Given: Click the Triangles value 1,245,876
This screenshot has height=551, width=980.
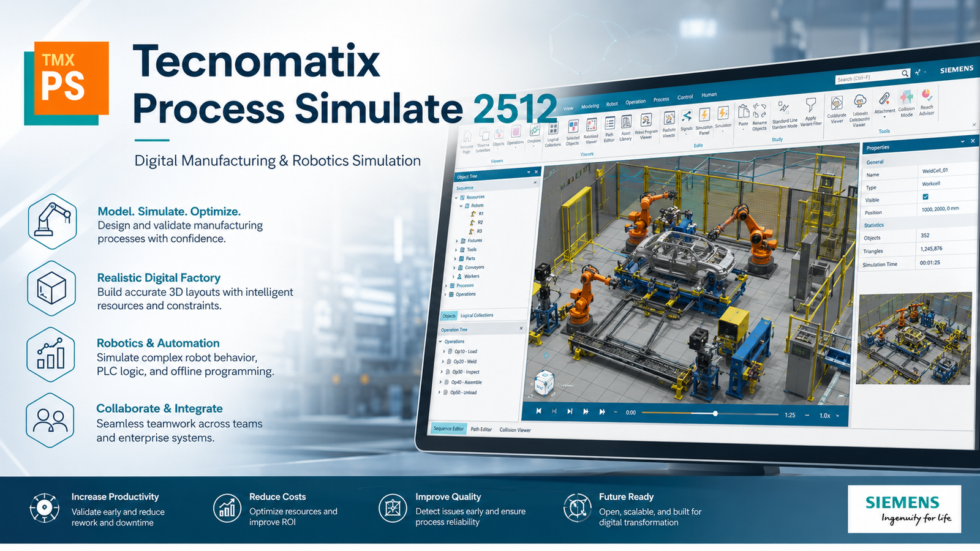Looking at the screenshot, I should tap(931, 249).
